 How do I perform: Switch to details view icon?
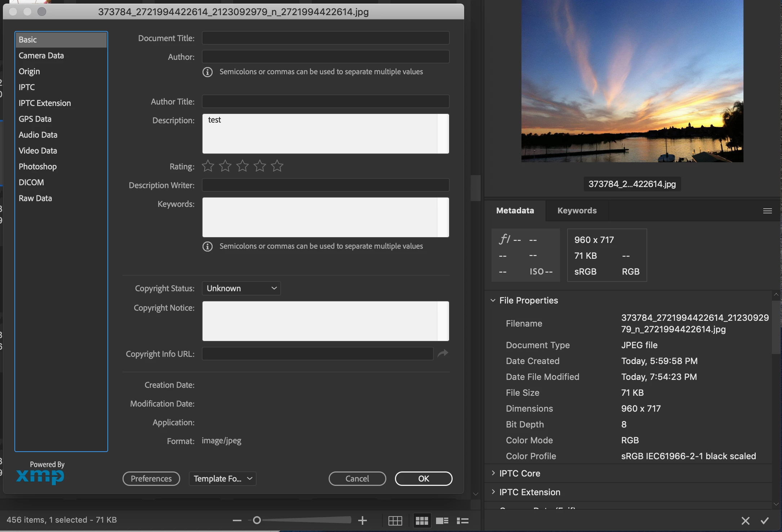pos(442,520)
